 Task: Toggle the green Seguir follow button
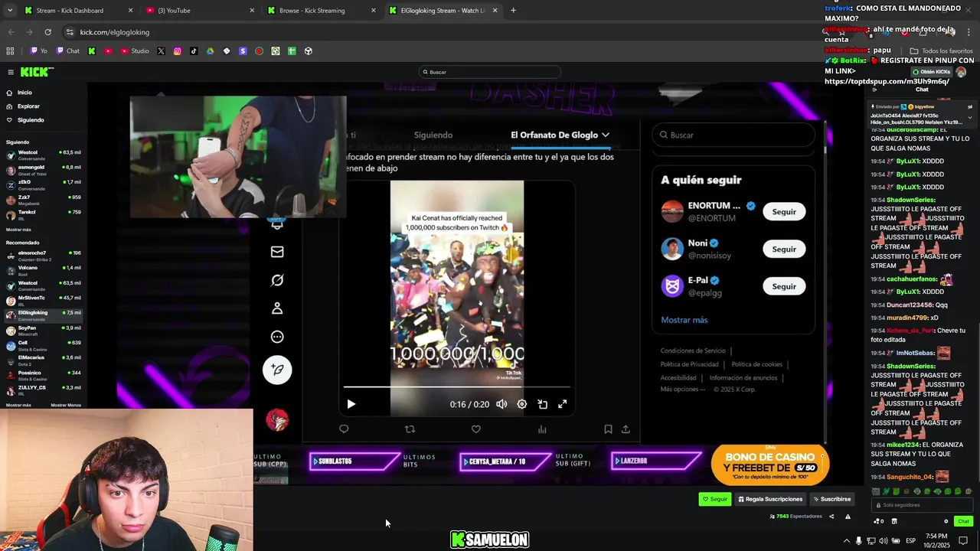(715, 499)
